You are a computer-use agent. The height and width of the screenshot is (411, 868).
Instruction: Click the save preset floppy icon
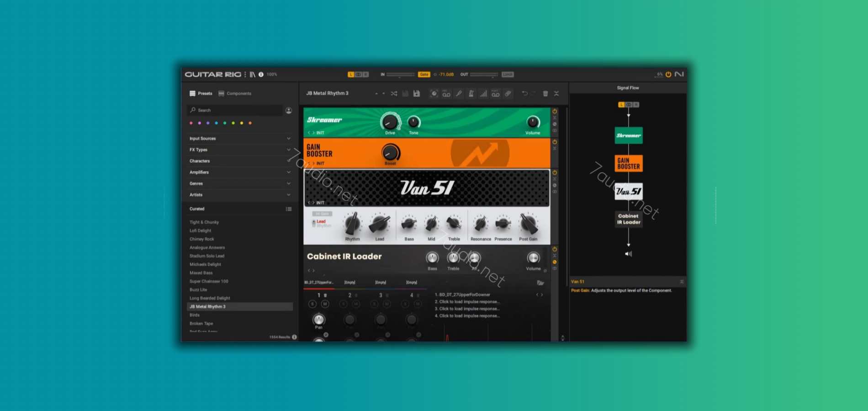[x=417, y=94]
